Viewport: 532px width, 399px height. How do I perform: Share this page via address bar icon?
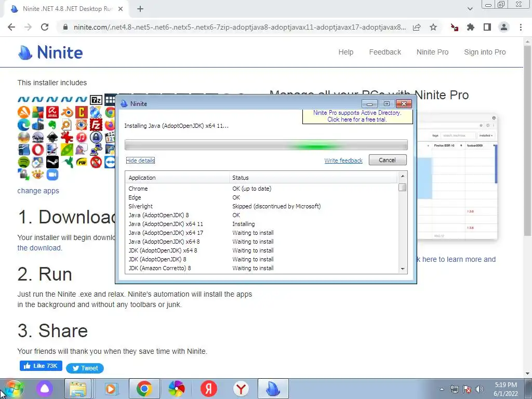tap(417, 27)
